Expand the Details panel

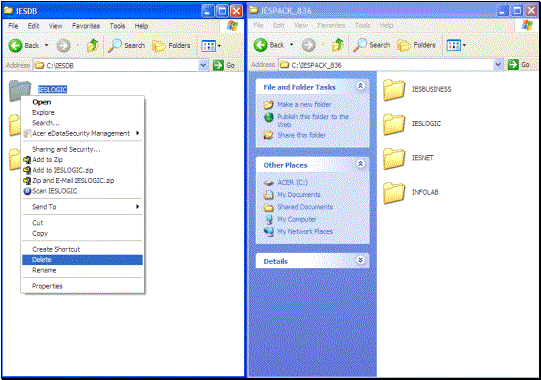pyautogui.click(x=361, y=260)
